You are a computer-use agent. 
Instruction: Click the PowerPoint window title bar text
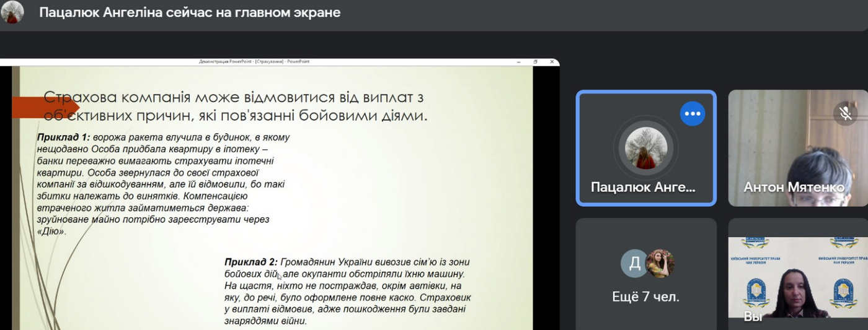pos(254,62)
